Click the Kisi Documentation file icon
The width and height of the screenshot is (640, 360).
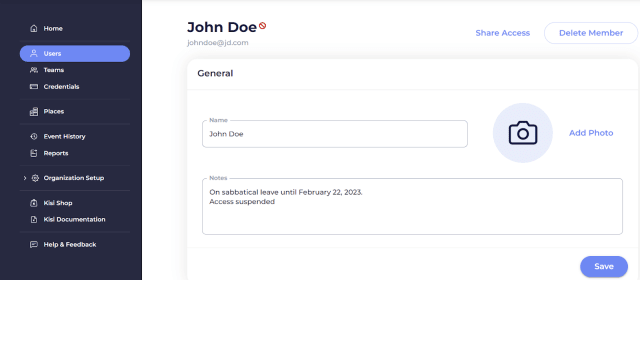point(34,220)
